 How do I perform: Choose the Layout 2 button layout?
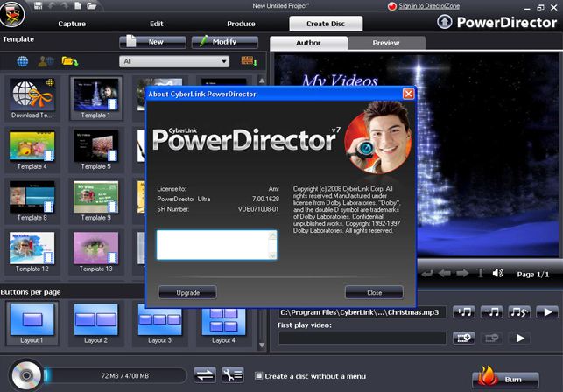pos(95,324)
